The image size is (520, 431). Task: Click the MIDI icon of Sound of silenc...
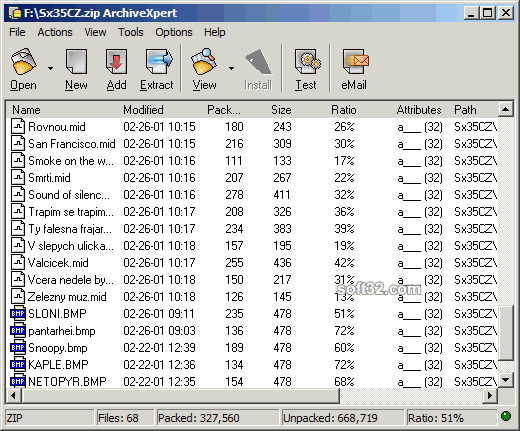[18, 194]
